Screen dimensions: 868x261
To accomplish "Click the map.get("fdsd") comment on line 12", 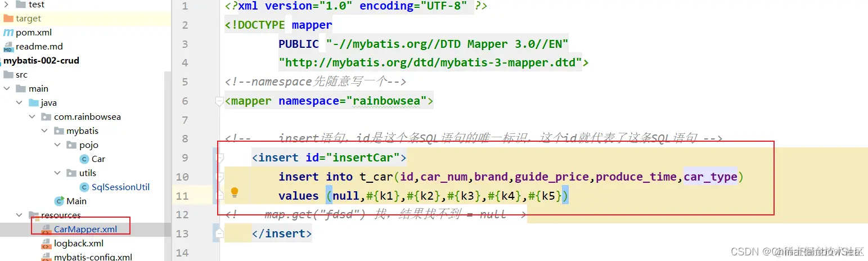I will click(x=375, y=214).
